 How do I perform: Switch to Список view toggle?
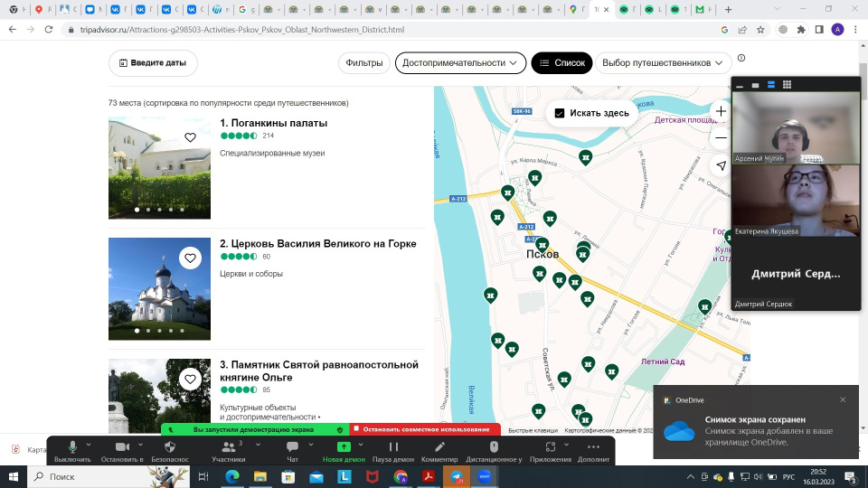coord(561,63)
